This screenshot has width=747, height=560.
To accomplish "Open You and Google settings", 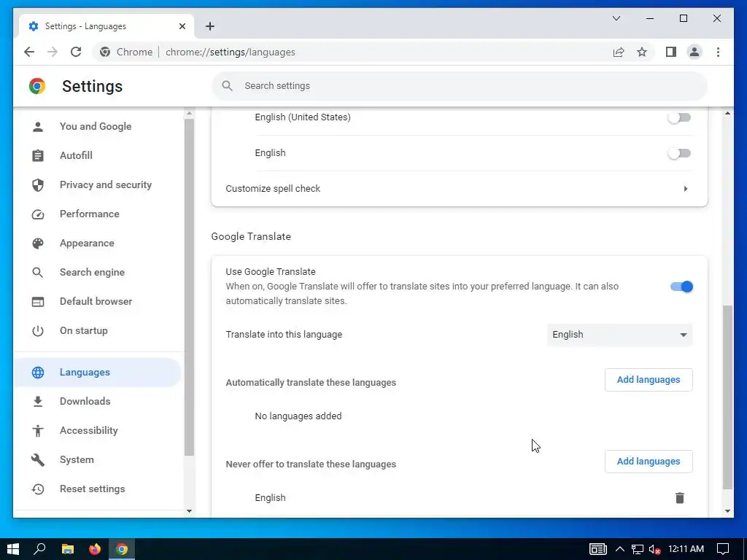I will click(x=96, y=126).
